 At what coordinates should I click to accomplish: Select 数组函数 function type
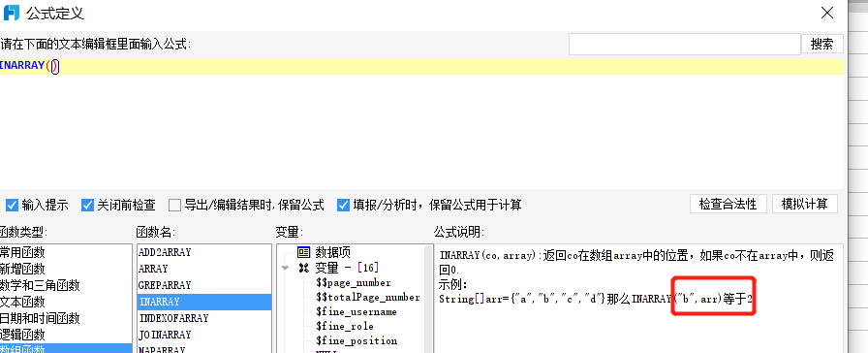[66, 348]
